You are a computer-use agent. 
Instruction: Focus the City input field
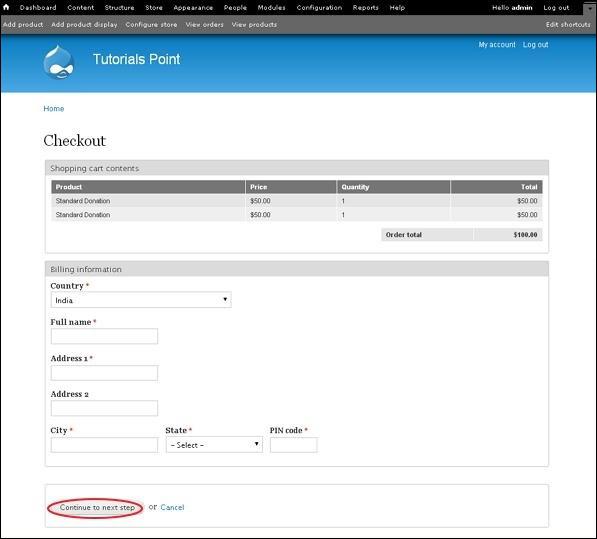click(104, 445)
